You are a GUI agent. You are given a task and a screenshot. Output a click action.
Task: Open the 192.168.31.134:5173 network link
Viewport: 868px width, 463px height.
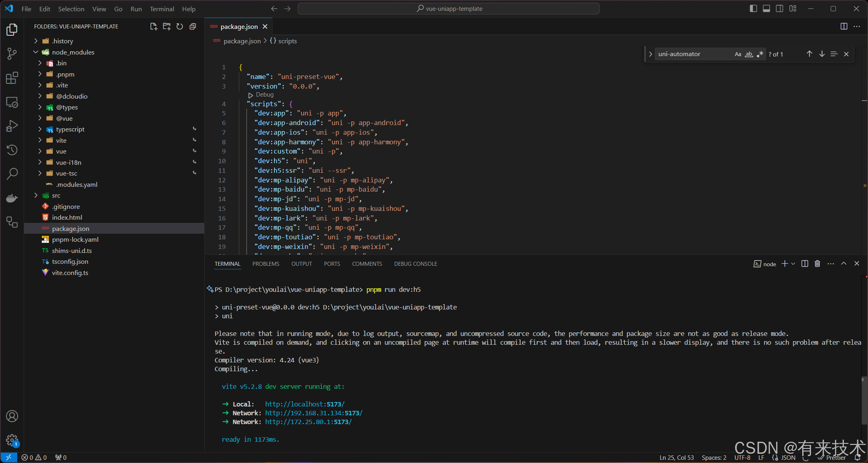coord(314,413)
